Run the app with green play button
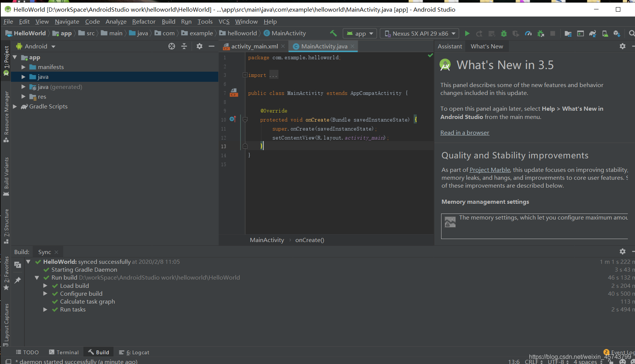635x364 pixels. pyautogui.click(x=467, y=33)
